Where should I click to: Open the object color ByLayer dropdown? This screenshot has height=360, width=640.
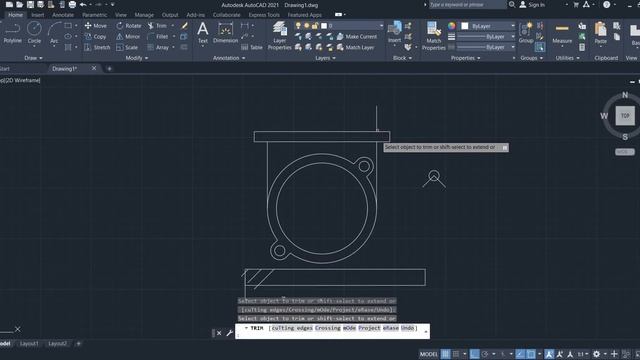[x=488, y=26]
